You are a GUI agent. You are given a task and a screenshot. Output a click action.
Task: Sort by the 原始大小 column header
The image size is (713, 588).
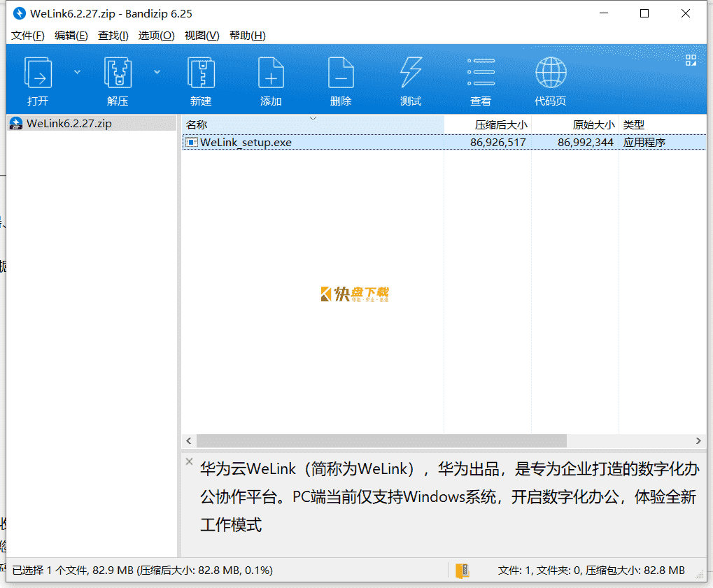point(575,124)
